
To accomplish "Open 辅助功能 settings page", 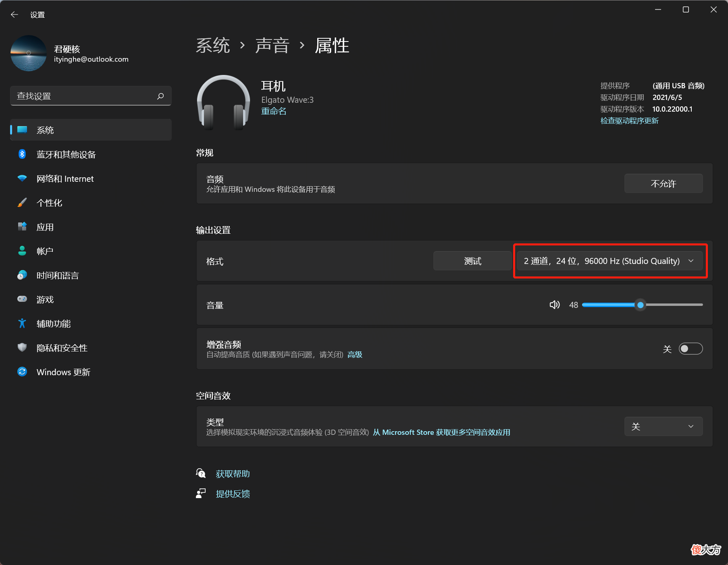I will [x=91, y=324].
